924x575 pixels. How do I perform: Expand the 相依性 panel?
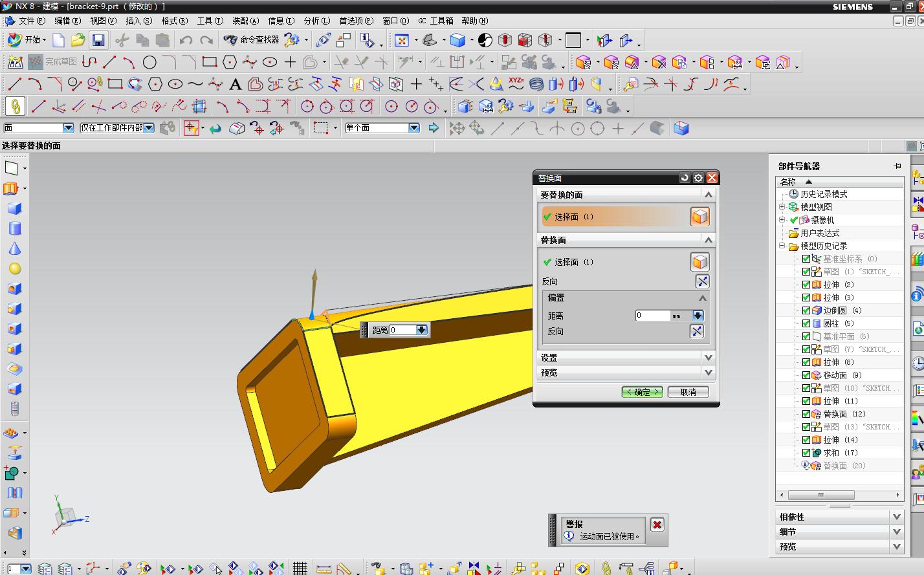(x=896, y=517)
